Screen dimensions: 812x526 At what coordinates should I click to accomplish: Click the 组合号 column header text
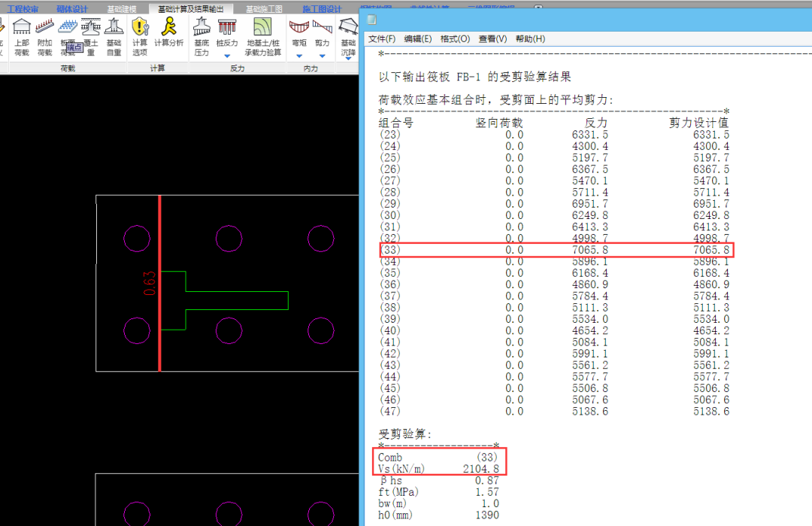pos(396,123)
